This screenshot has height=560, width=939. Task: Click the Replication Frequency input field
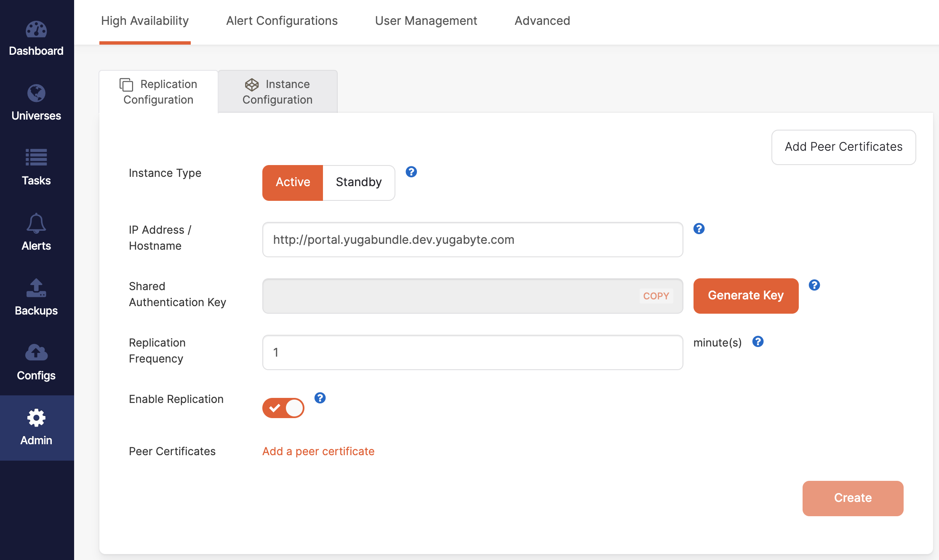[x=472, y=352]
